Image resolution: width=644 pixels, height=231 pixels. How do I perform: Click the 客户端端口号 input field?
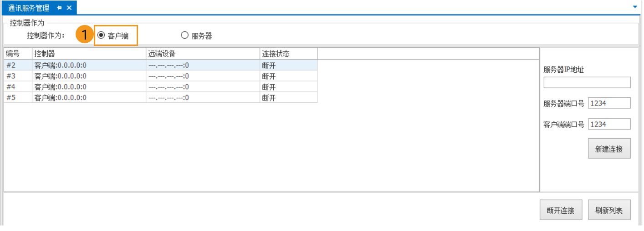pos(609,124)
